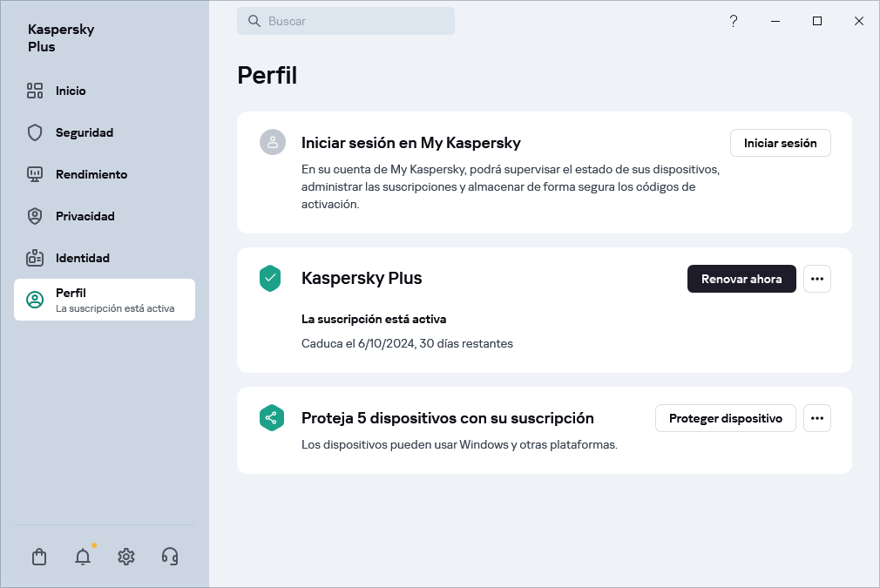Click the grey My Kaspersky avatar icon
This screenshot has height=588, width=880.
click(x=273, y=143)
